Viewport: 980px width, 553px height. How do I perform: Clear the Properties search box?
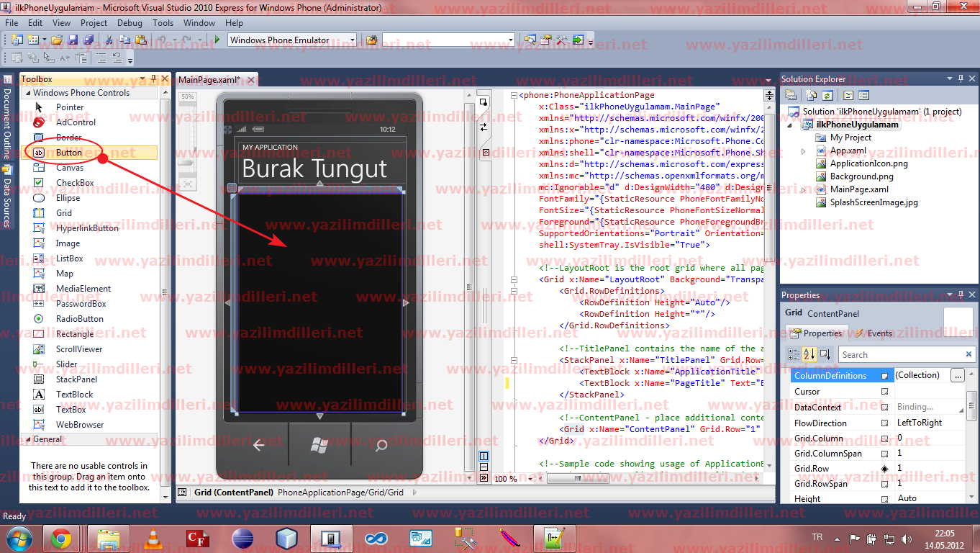[x=970, y=354]
